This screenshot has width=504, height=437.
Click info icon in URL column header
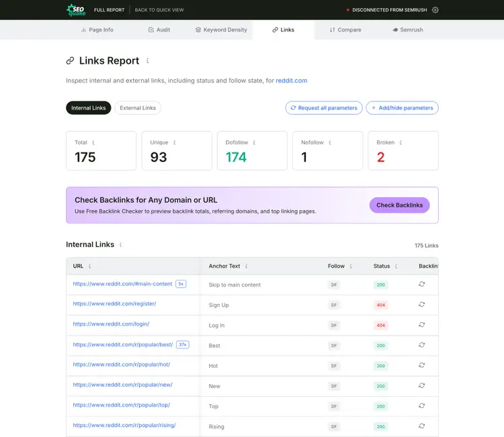click(x=89, y=266)
